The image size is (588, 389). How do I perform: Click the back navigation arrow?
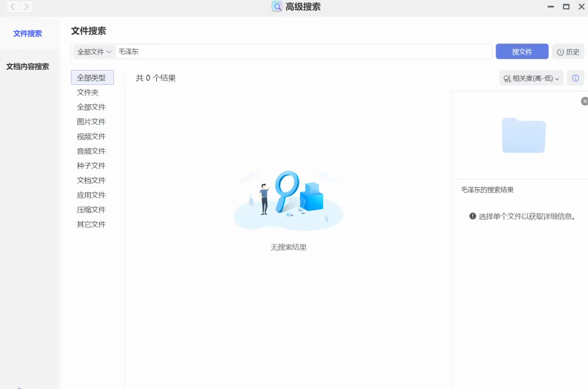13,7
